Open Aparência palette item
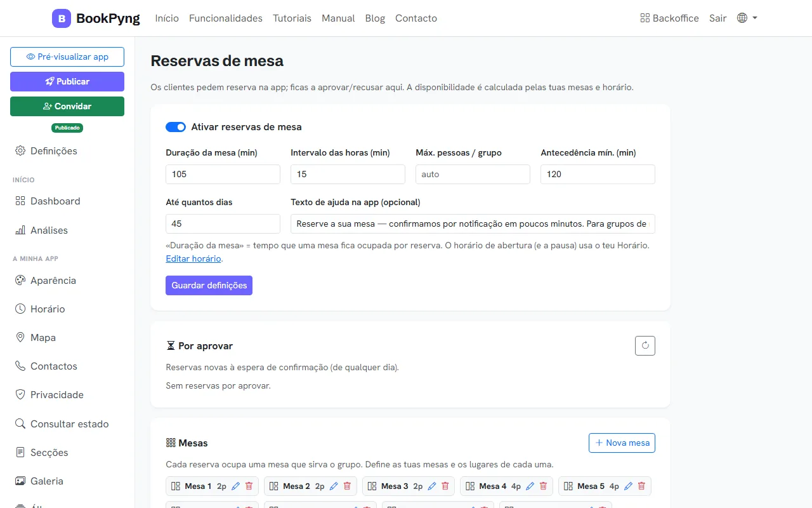This screenshot has height=508, width=812. point(45,280)
